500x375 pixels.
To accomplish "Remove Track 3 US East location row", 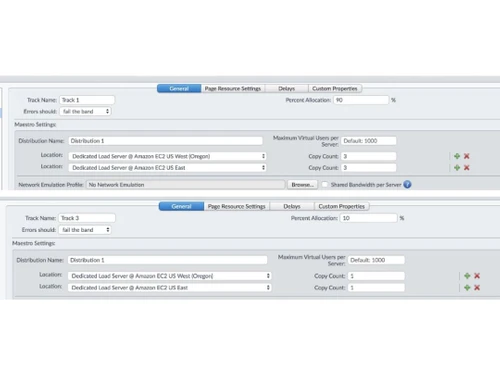I will pyautogui.click(x=477, y=287).
